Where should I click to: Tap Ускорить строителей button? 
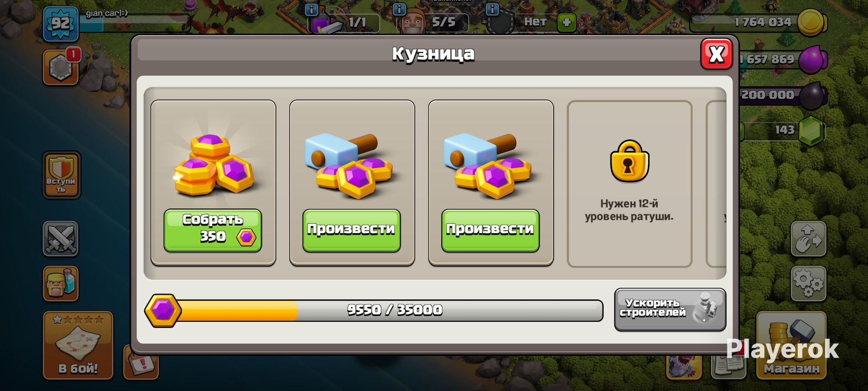pyautogui.click(x=670, y=310)
